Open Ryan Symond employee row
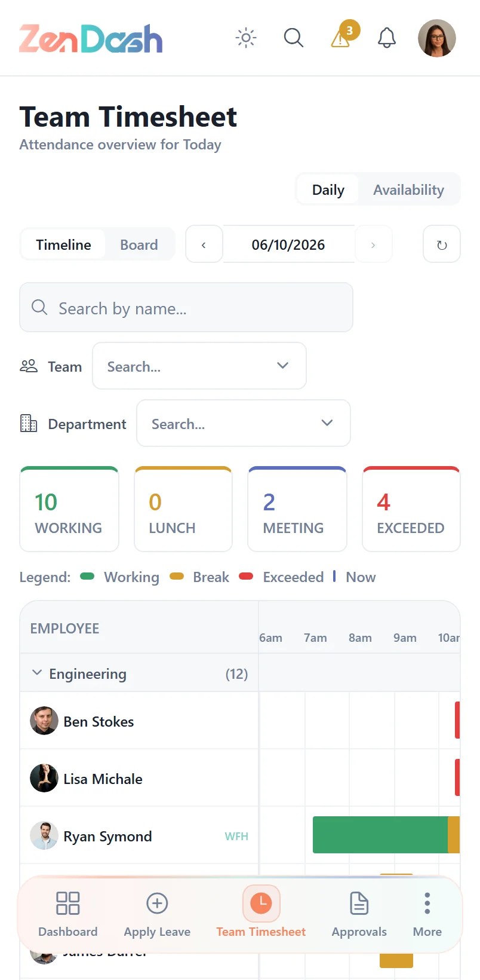Screen dimensions: 480x980 (x=139, y=835)
